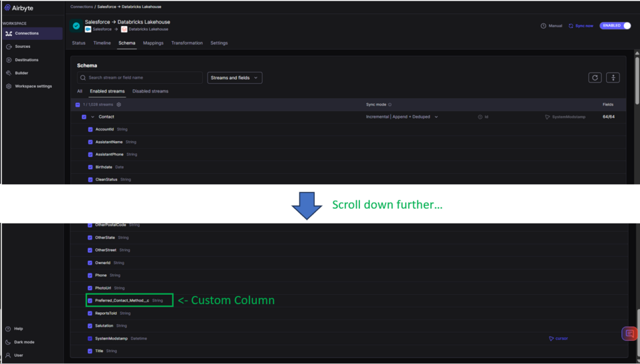Click the refresh source schema icon
Viewport: 640px width, 364px height.
pyautogui.click(x=595, y=77)
